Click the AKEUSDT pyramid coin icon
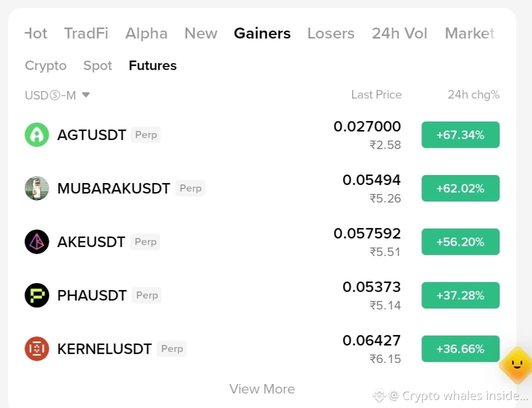The height and width of the screenshot is (408, 532). [36, 242]
